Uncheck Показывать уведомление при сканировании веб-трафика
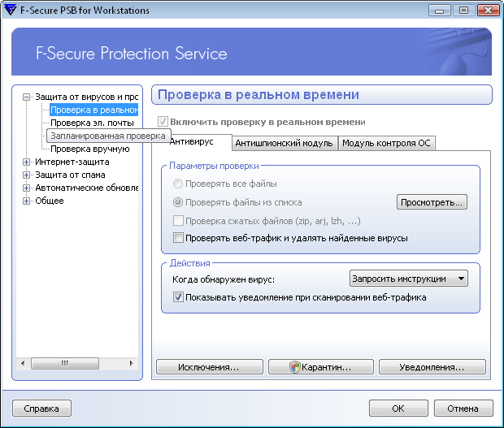 (x=178, y=297)
